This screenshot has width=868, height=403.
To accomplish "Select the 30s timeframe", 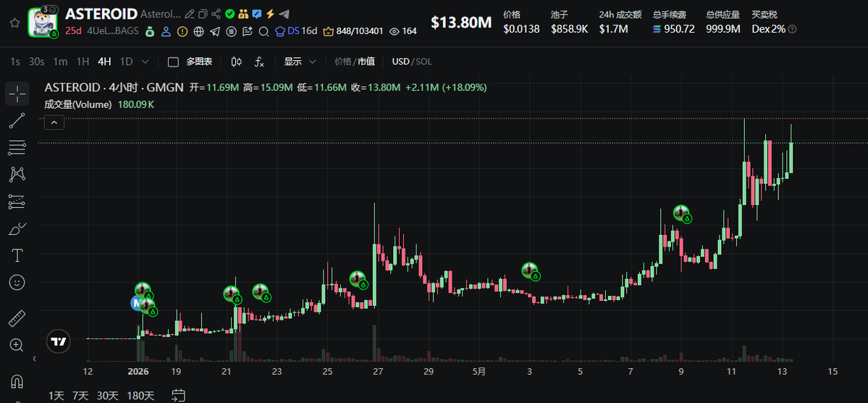I will pyautogui.click(x=36, y=62).
